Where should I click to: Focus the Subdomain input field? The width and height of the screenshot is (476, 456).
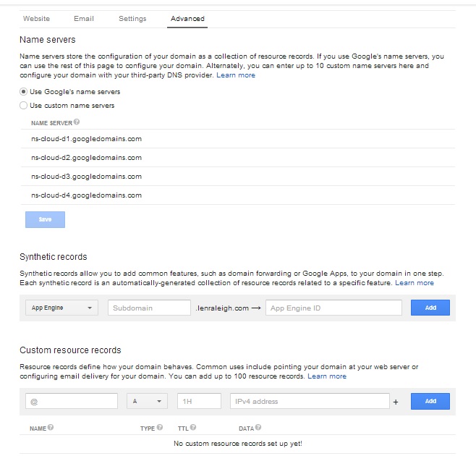click(149, 308)
